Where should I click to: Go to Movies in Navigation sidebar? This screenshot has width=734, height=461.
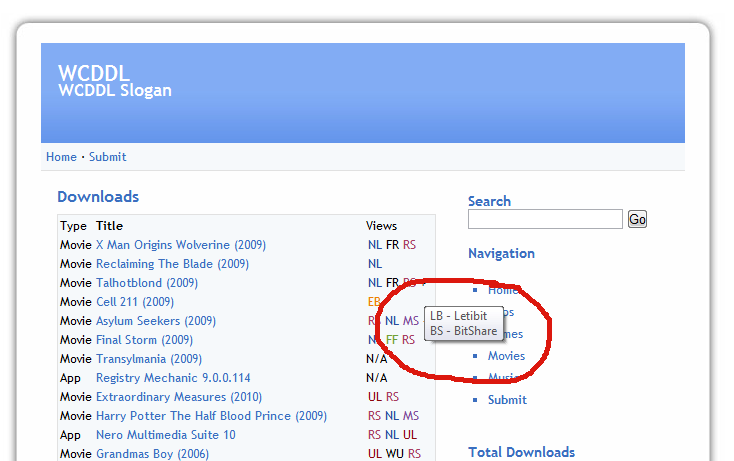coord(506,356)
